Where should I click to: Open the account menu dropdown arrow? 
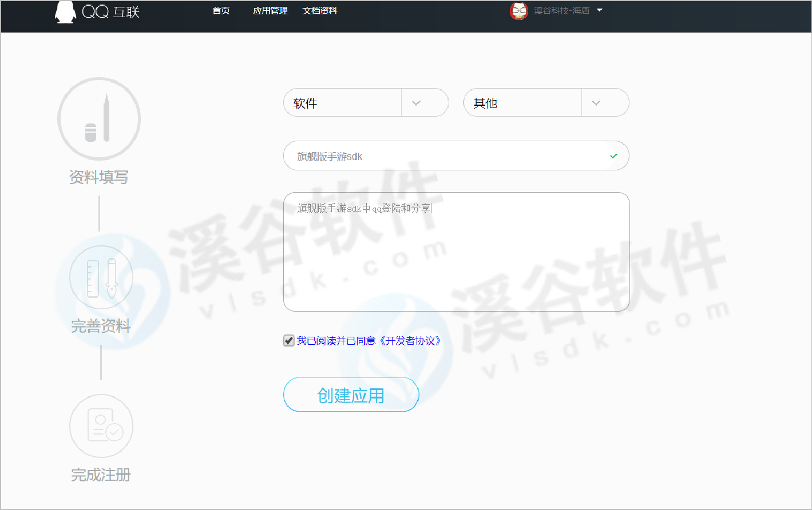pos(600,10)
